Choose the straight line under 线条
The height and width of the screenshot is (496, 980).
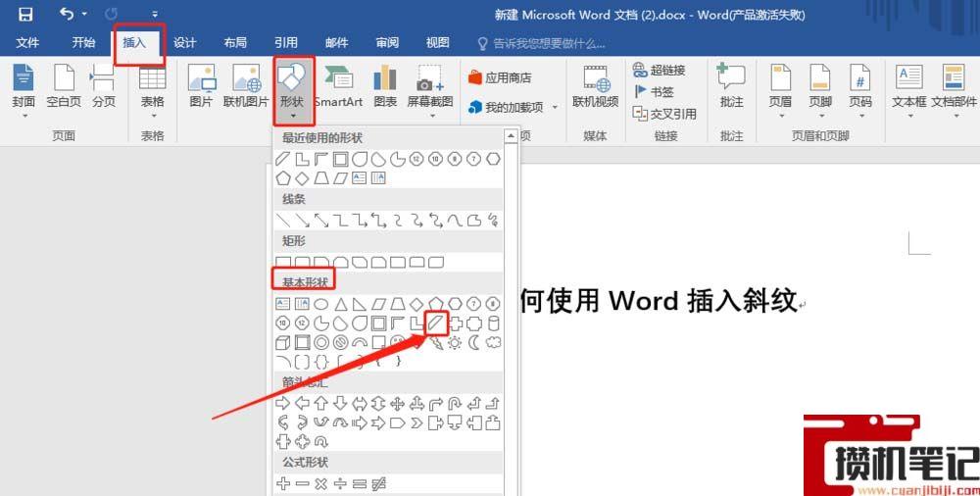(x=283, y=221)
